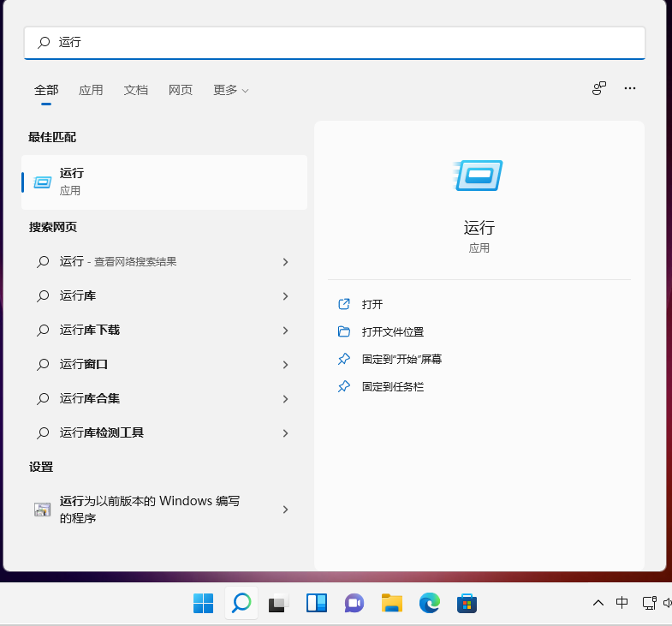Click into the search box containing 运行
The image size is (672, 626).
(x=342, y=42)
